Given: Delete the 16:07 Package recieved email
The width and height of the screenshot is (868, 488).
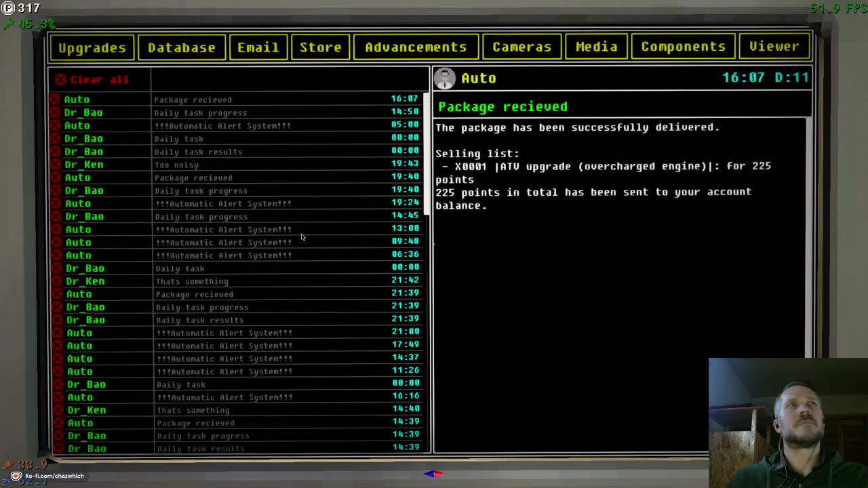Looking at the screenshot, I should (55, 100).
